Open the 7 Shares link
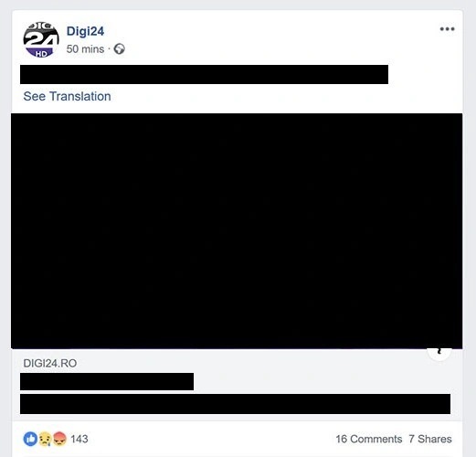The width and height of the screenshot is (476, 457). (x=430, y=439)
